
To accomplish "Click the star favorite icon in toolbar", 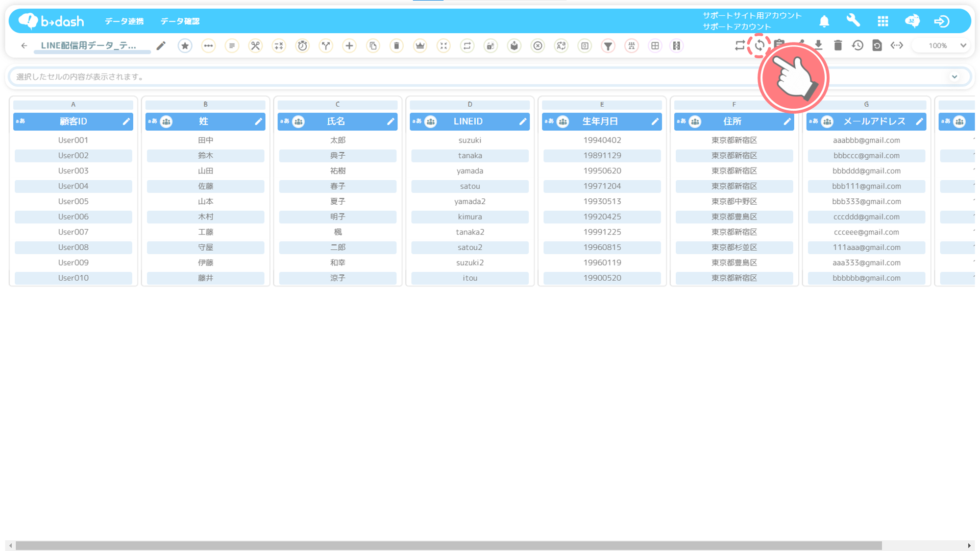I will (185, 46).
